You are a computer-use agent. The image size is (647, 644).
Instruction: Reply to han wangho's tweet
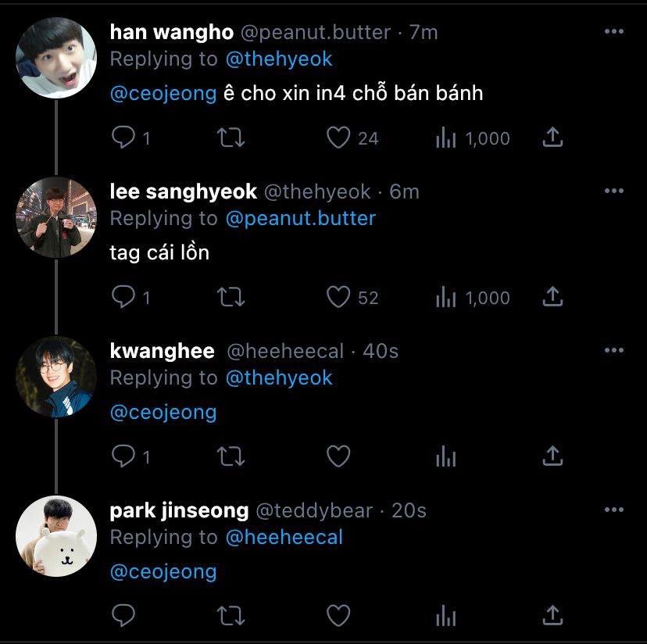pyautogui.click(x=124, y=138)
